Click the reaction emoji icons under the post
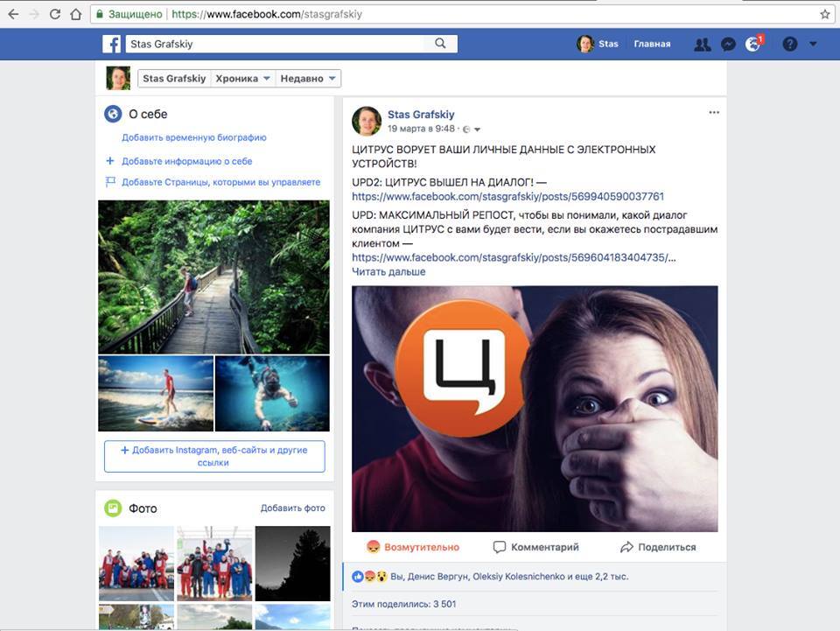Image resolution: width=840 pixels, height=631 pixels. pos(369,577)
